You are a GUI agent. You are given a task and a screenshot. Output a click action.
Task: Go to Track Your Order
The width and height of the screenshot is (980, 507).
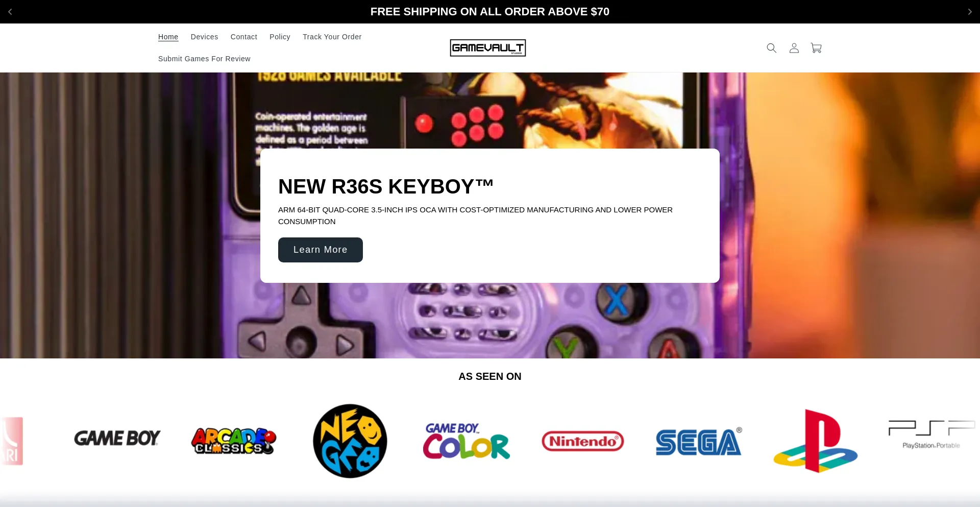(332, 37)
